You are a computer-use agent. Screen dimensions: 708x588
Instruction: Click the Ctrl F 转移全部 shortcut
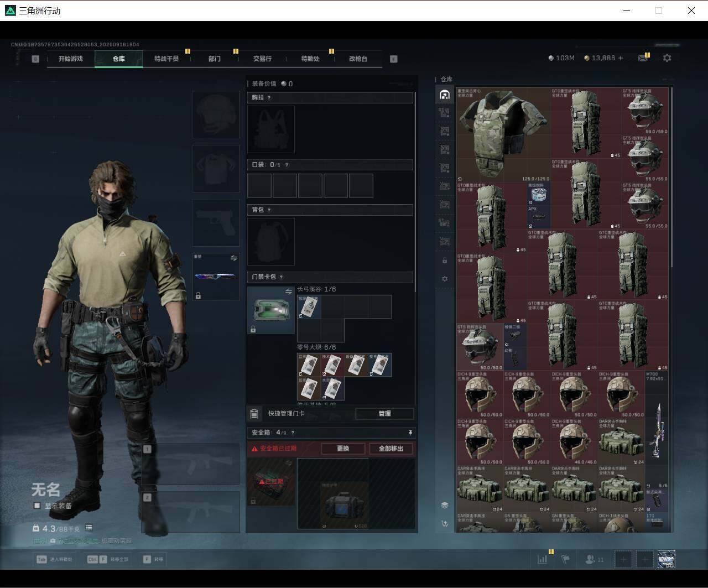tap(108, 559)
